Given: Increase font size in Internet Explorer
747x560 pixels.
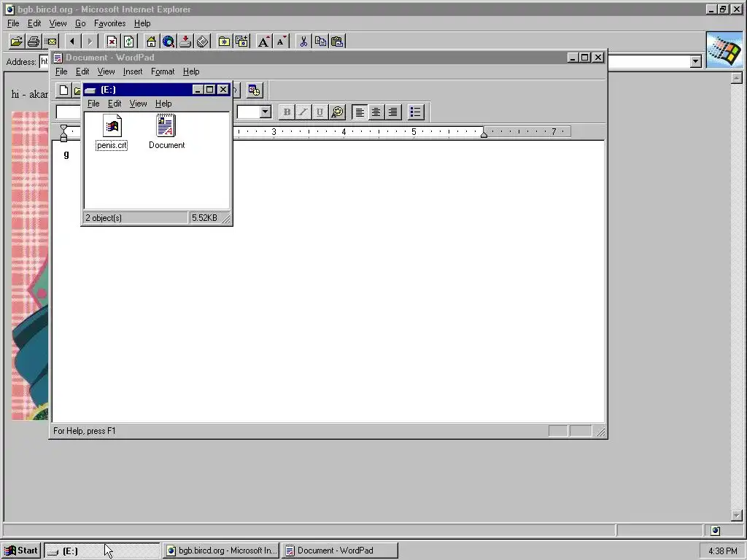Looking at the screenshot, I should point(263,42).
